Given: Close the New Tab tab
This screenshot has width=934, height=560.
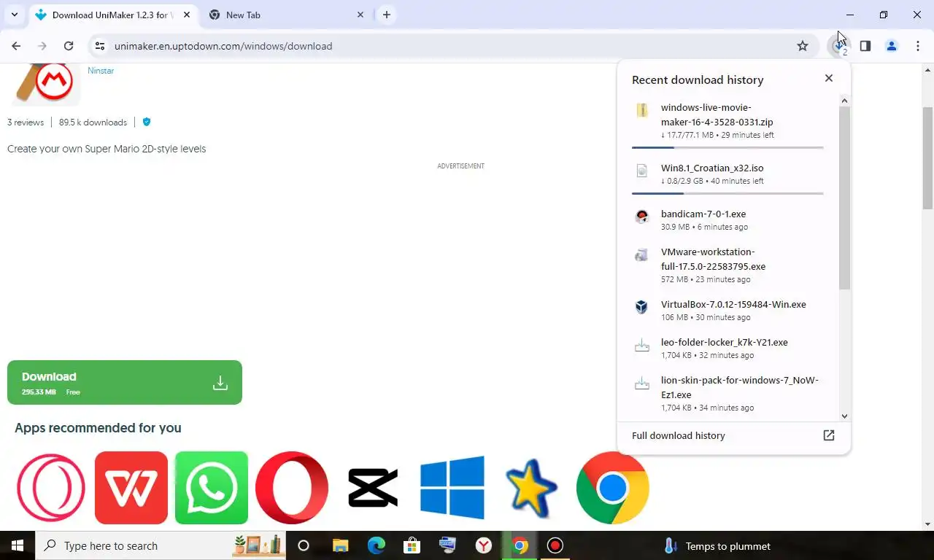Looking at the screenshot, I should click(x=360, y=15).
